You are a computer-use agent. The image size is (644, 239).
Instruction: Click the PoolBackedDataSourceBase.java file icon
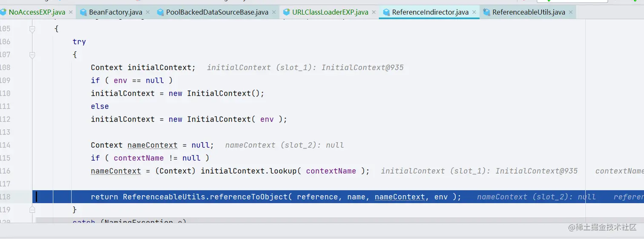click(161, 12)
